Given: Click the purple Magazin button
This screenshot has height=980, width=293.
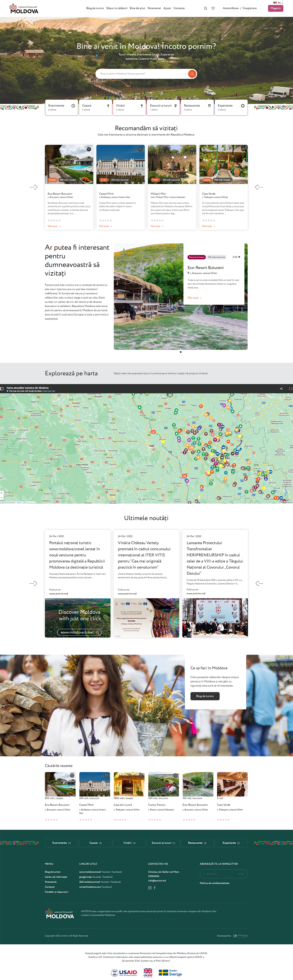Looking at the screenshot, I should 275,8.
